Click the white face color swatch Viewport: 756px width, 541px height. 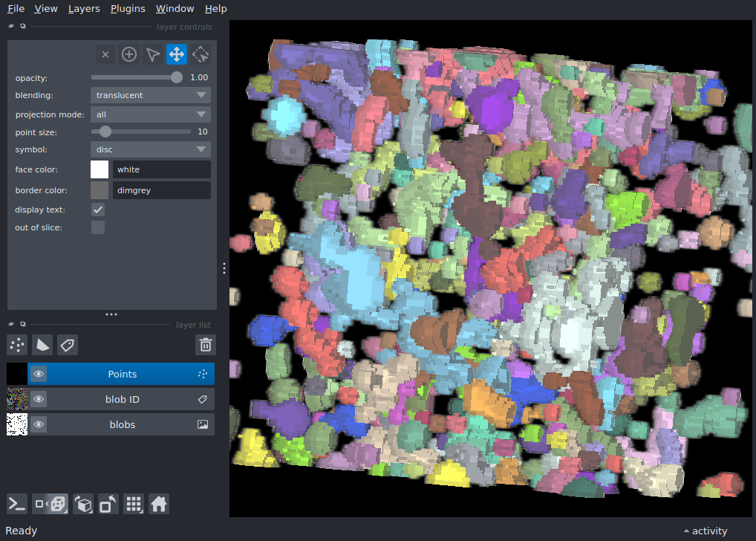point(100,169)
